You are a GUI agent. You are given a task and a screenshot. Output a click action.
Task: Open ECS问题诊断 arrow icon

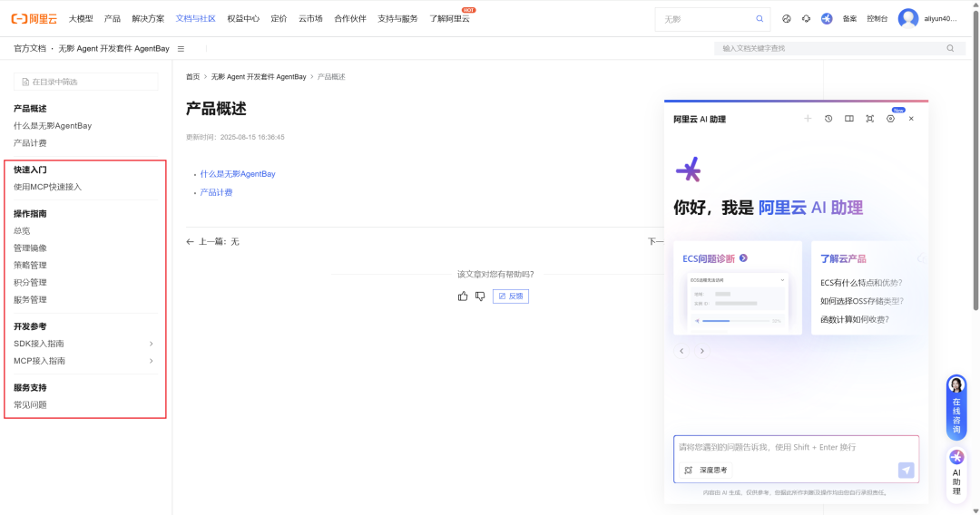(x=743, y=257)
